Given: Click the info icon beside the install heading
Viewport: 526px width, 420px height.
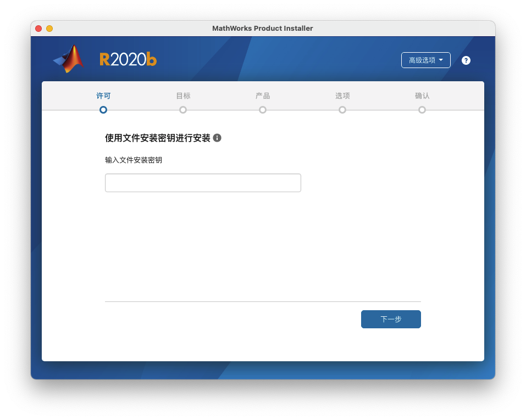Looking at the screenshot, I should (x=217, y=138).
